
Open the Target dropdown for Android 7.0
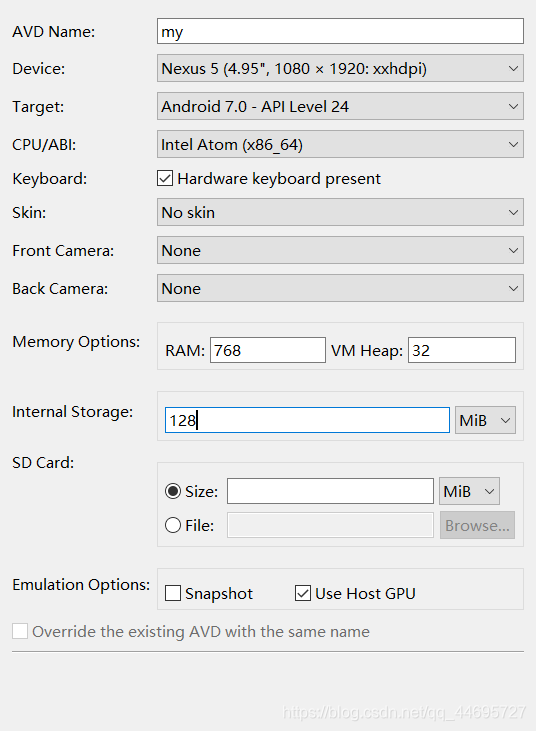click(340, 106)
